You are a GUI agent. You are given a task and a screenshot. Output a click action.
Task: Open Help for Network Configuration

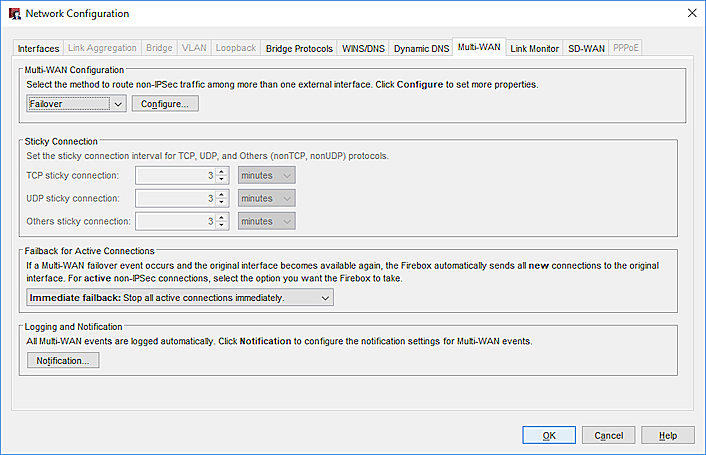668,436
